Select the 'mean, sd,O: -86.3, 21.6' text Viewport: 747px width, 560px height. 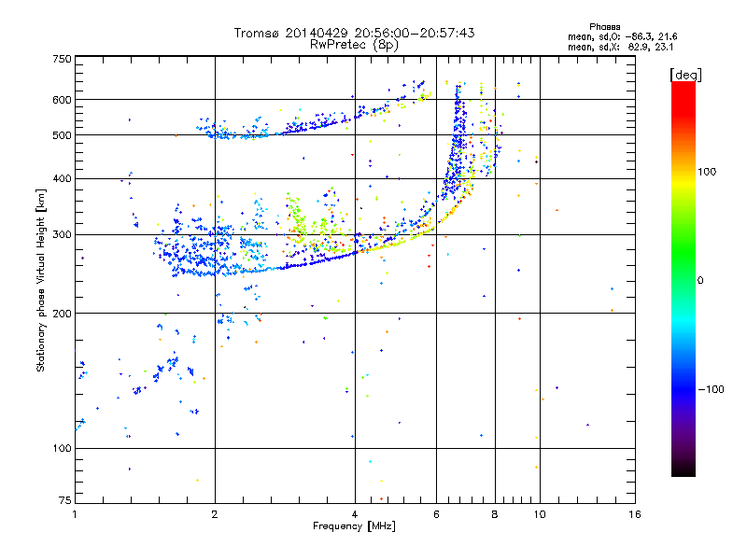point(622,36)
